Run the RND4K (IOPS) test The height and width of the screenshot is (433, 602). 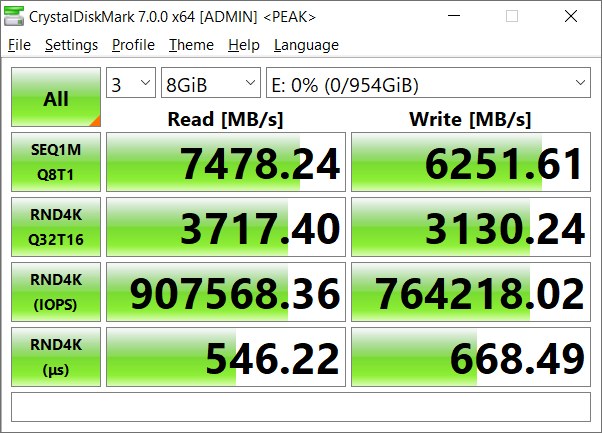click(56, 292)
